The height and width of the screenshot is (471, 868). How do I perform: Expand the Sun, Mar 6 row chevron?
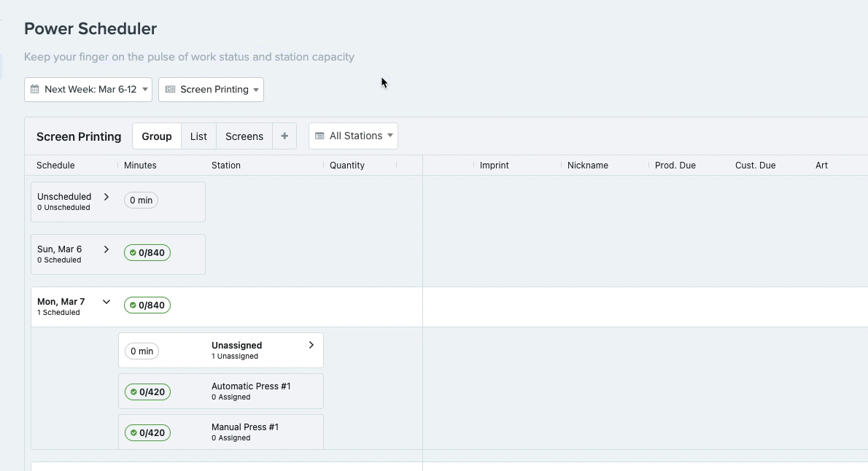(x=106, y=249)
